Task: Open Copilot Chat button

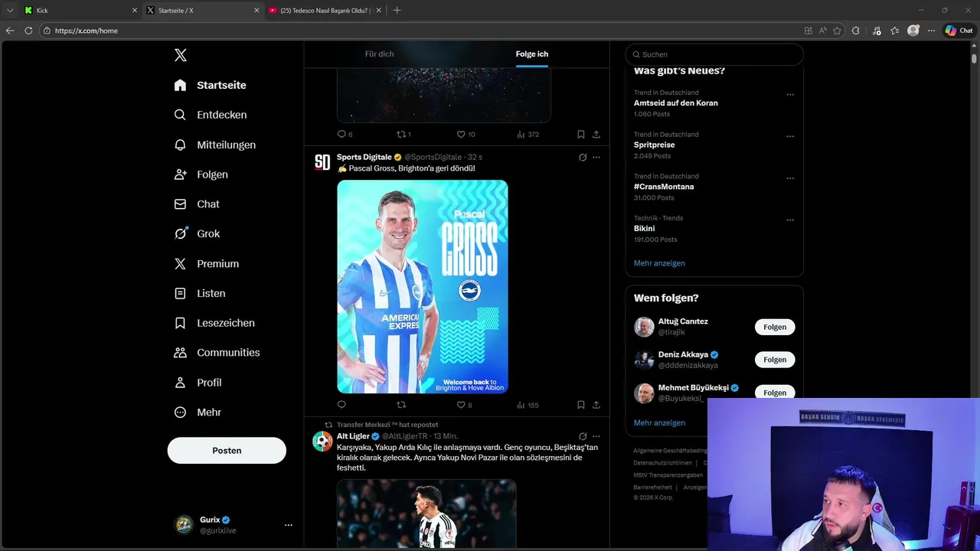Action: coord(959,31)
